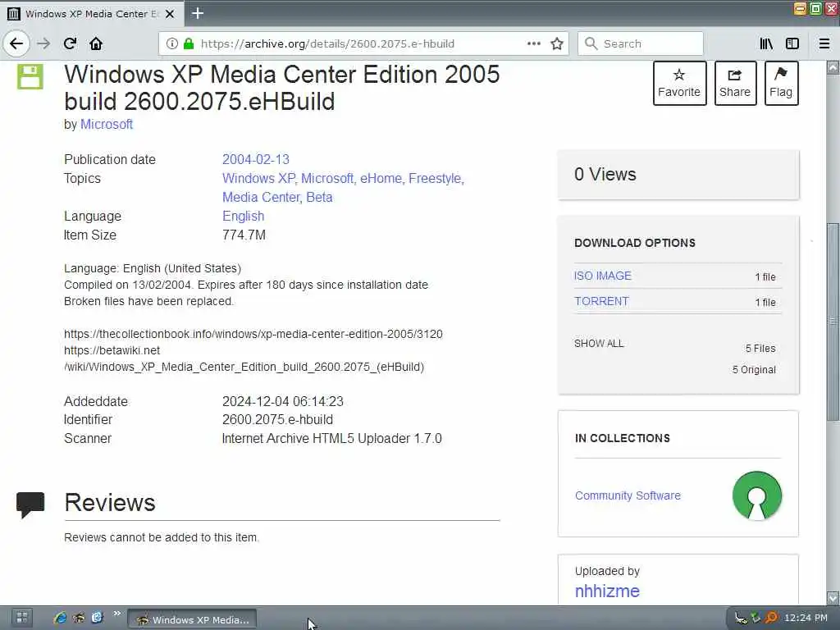Click the Addeddate 2024-12-04 06:14:23 value
The width and height of the screenshot is (840, 630).
[283, 402]
